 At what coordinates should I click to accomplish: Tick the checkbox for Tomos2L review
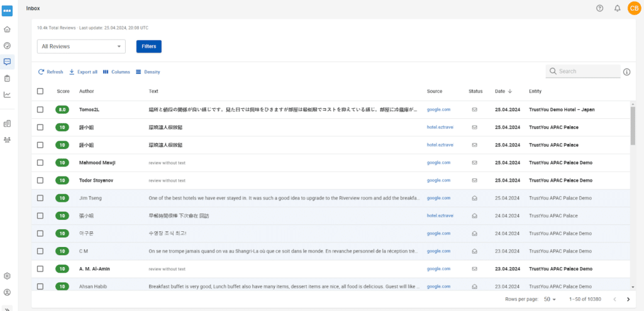point(40,109)
